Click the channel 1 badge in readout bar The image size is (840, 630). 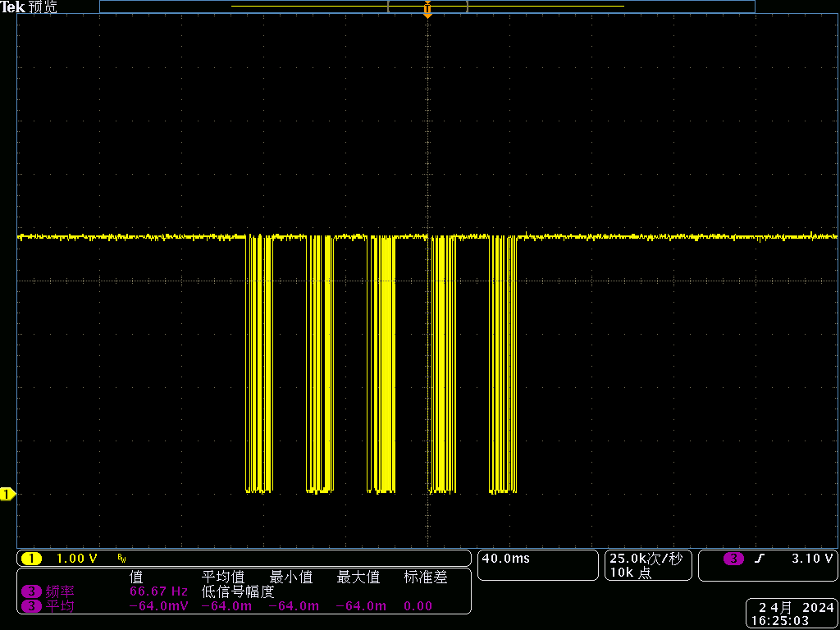click(31, 559)
